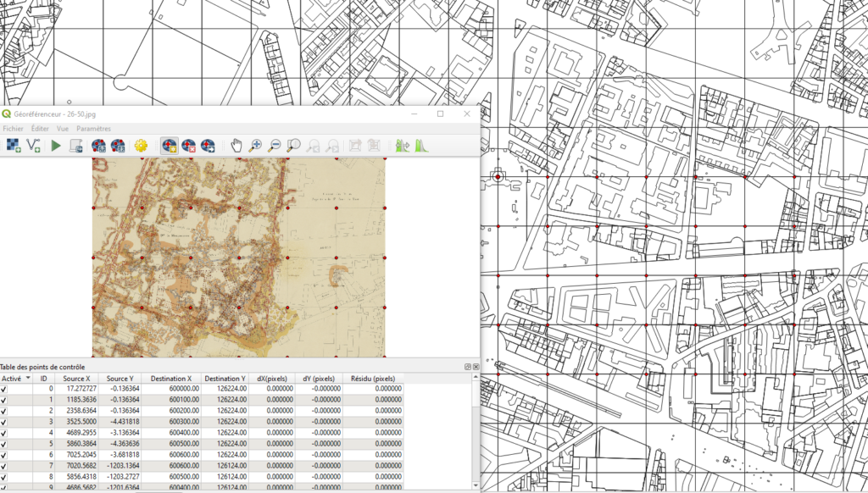Image resolution: width=868 pixels, height=493 pixels.
Task: Disable control point ID 6 checkbox
Action: [4, 455]
